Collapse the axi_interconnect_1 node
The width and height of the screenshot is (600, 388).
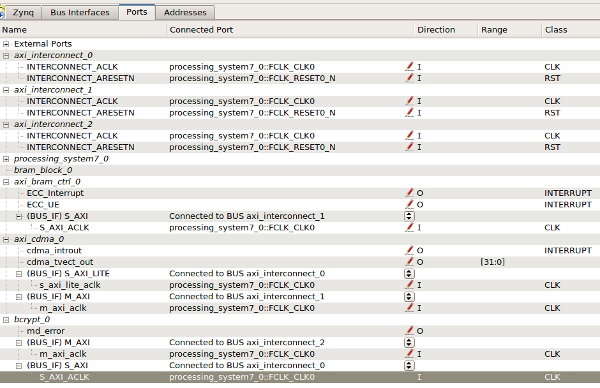(x=6, y=90)
